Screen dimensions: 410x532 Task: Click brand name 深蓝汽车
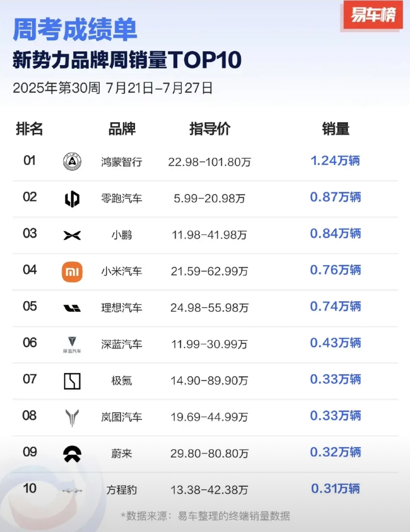pyautogui.click(x=122, y=344)
